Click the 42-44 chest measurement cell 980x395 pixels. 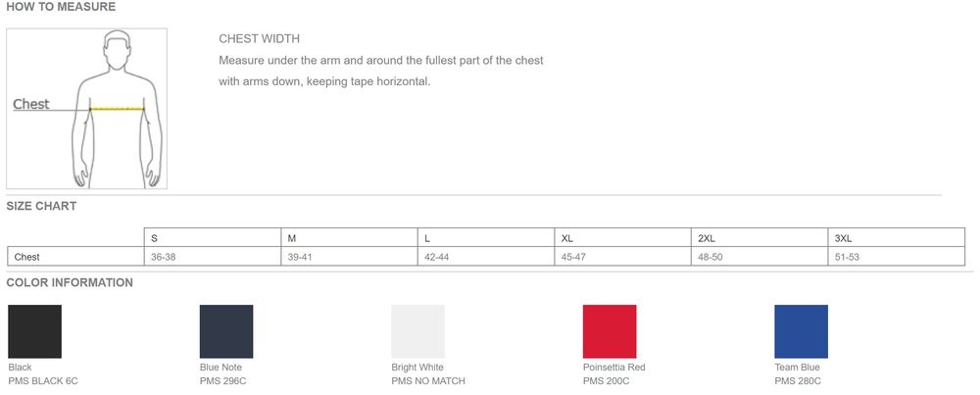point(436,257)
